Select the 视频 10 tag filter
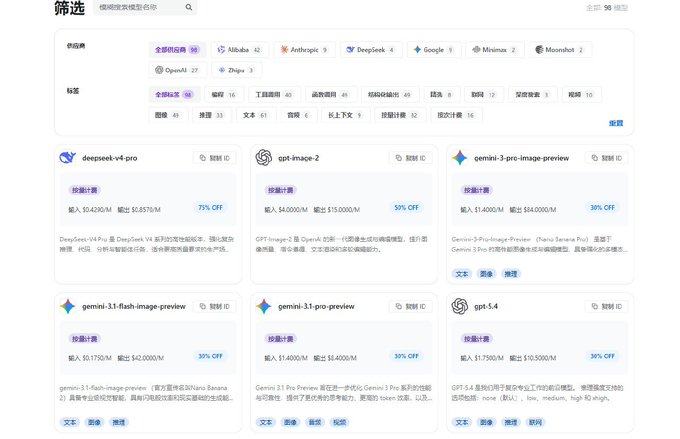The image size is (680, 439). (x=581, y=95)
